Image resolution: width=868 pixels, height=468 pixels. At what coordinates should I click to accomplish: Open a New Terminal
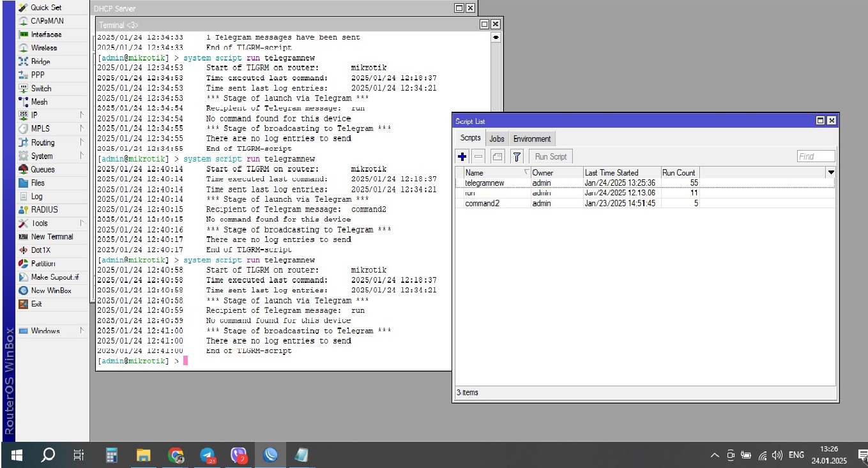point(52,236)
